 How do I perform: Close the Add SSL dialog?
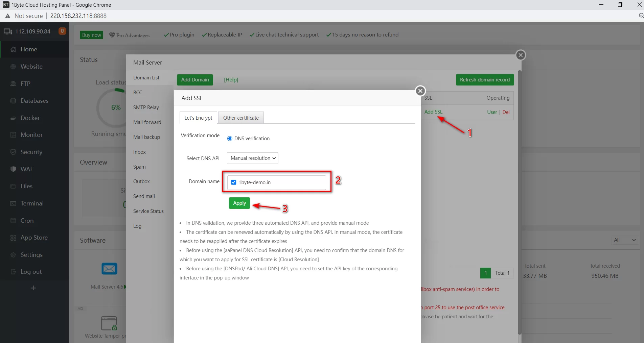click(x=420, y=91)
